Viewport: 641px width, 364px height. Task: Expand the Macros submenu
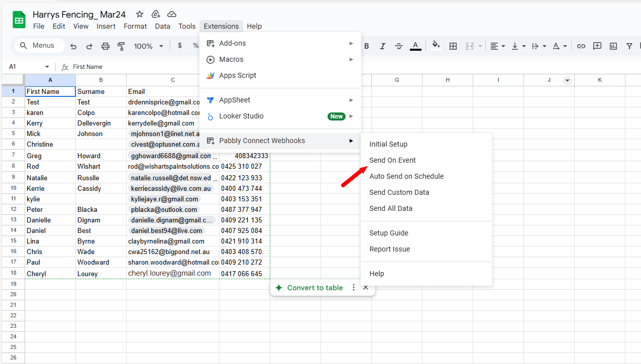pos(280,59)
